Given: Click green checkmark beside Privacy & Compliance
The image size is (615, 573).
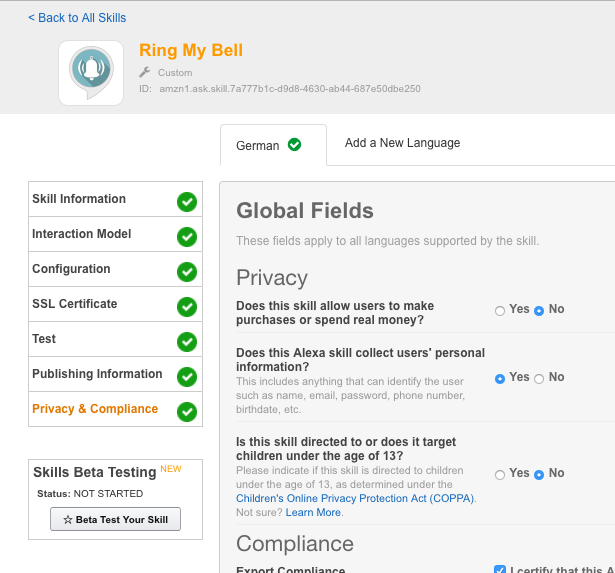Looking at the screenshot, I should tap(186, 412).
